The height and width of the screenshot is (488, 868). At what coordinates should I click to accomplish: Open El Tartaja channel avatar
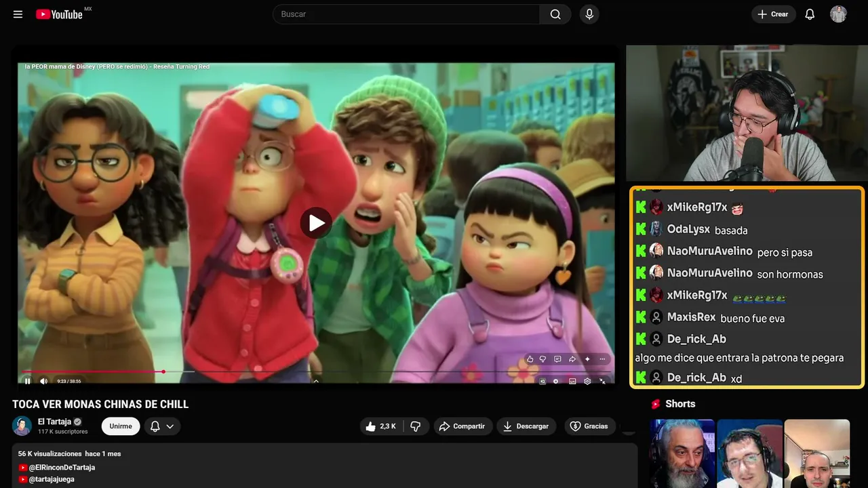[x=22, y=426]
